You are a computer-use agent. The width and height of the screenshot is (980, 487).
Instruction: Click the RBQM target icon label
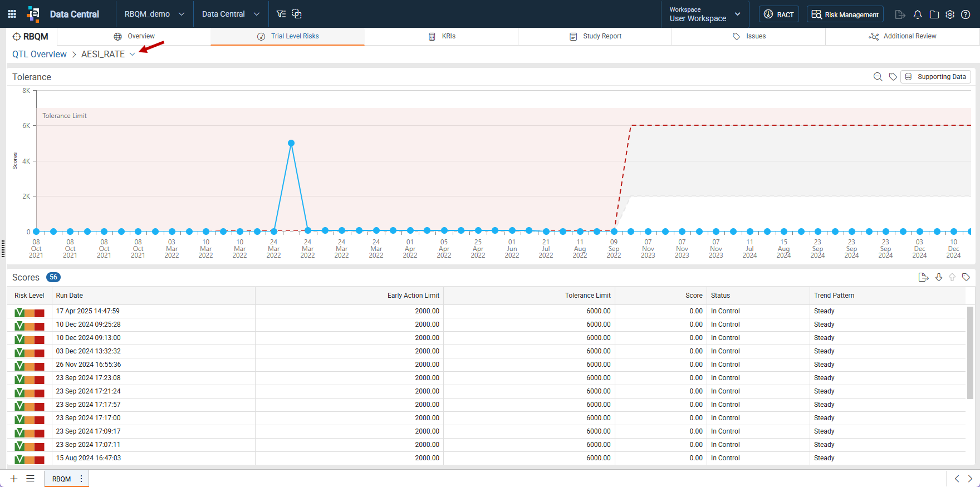31,37
